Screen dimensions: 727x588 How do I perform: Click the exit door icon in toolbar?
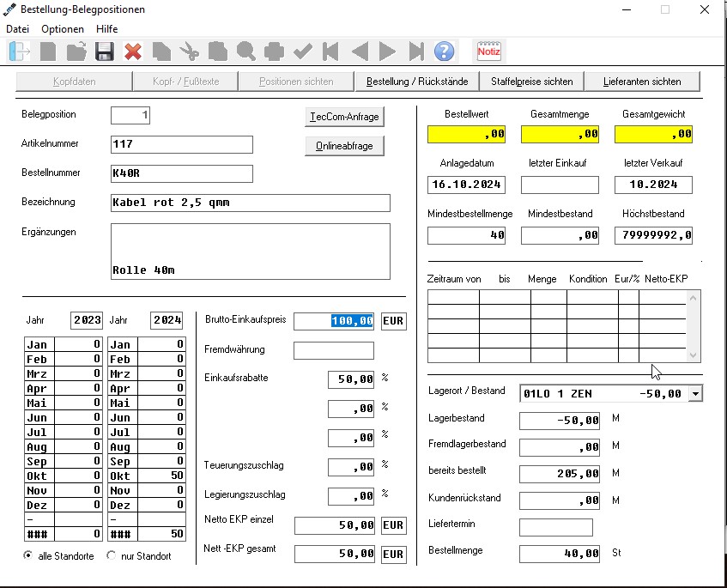[x=20, y=51]
